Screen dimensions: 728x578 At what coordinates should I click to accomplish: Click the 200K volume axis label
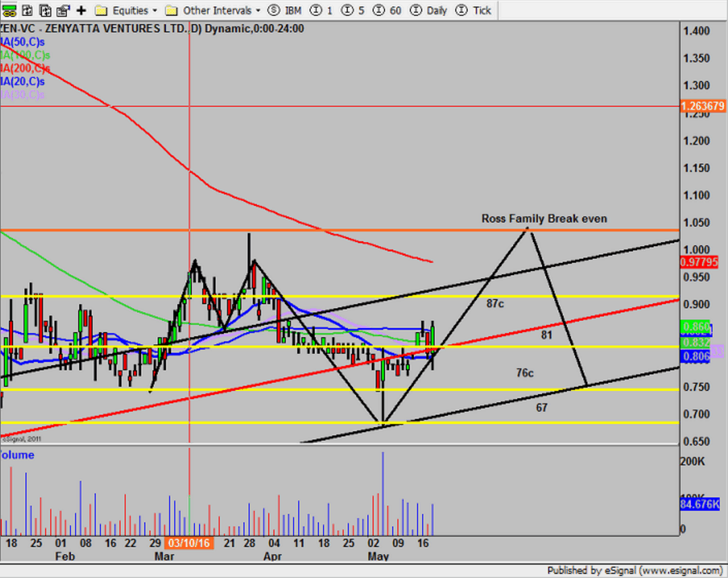tap(692, 462)
